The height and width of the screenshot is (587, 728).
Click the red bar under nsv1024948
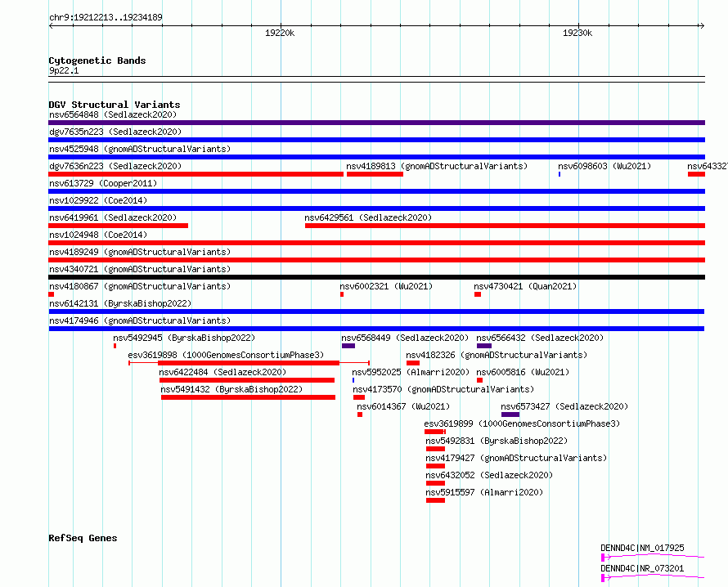click(x=376, y=243)
